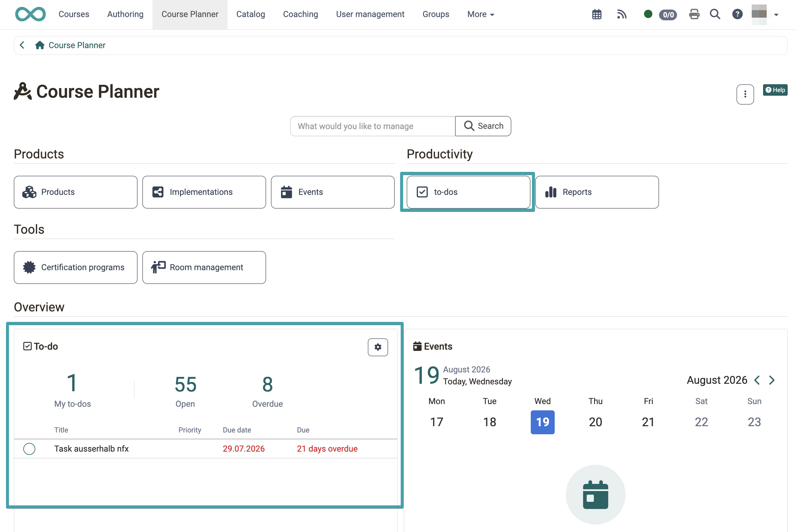The image size is (796, 532).
Task: Sort to-dos by Title column
Action: pos(61,430)
